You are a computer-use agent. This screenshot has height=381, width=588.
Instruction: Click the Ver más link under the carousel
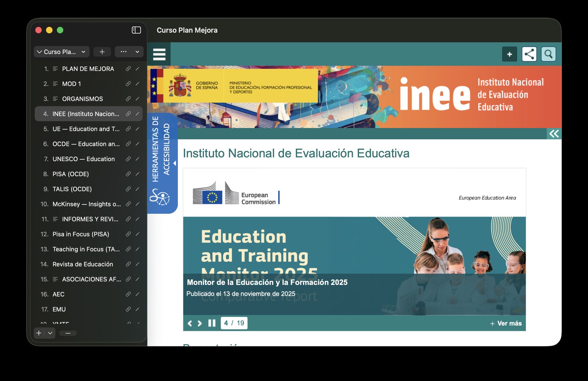506,324
